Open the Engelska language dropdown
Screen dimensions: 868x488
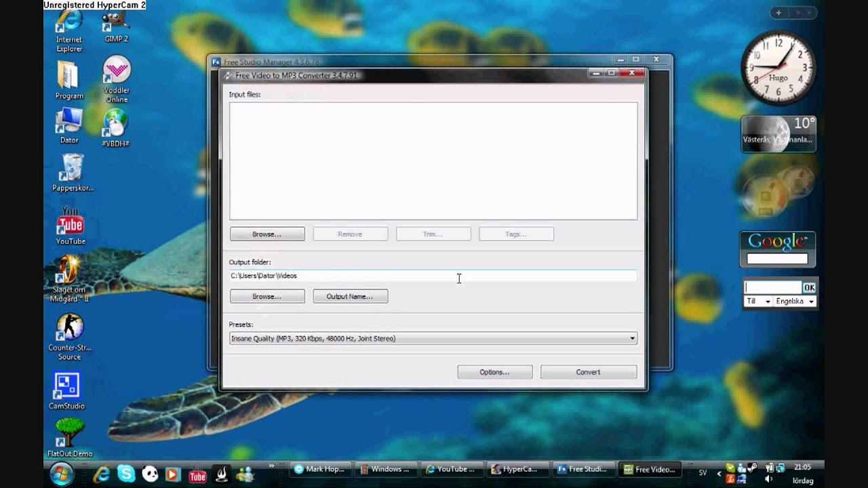point(794,302)
